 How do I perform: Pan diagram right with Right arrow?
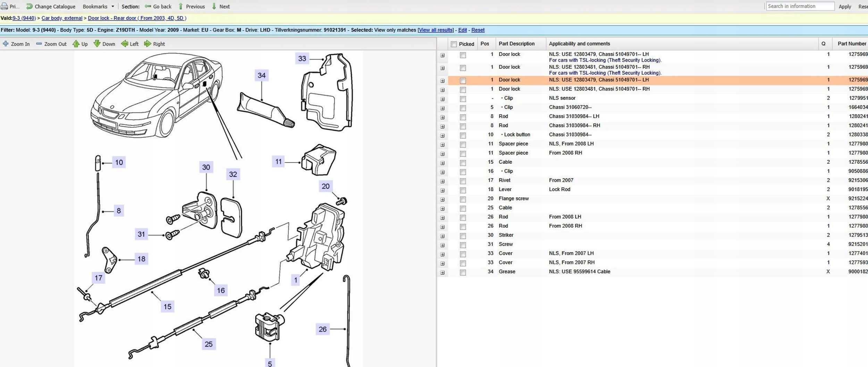(148, 44)
